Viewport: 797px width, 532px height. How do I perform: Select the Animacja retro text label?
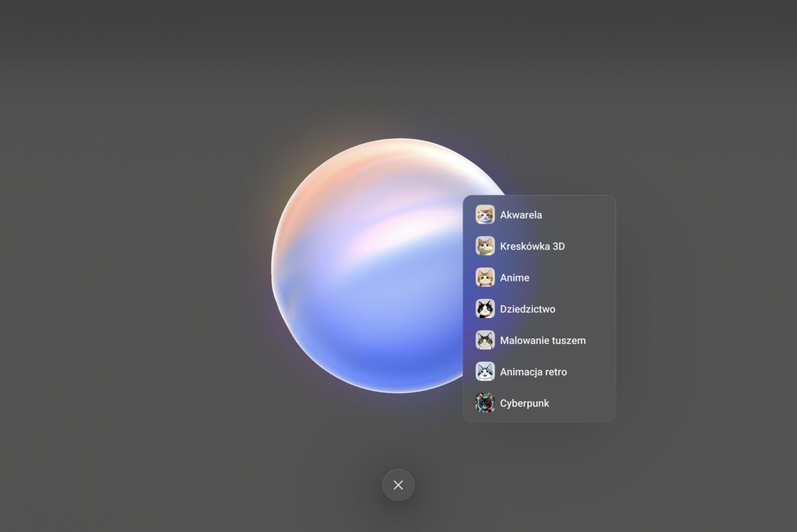(533, 372)
